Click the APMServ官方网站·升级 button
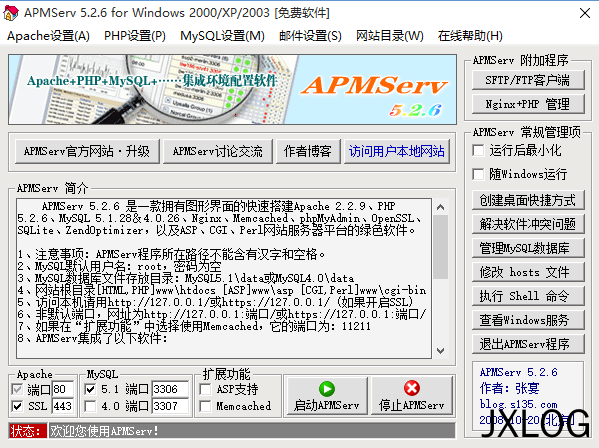Image resolution: width=599 pixels, height=448 pixels. click(87, 151)
